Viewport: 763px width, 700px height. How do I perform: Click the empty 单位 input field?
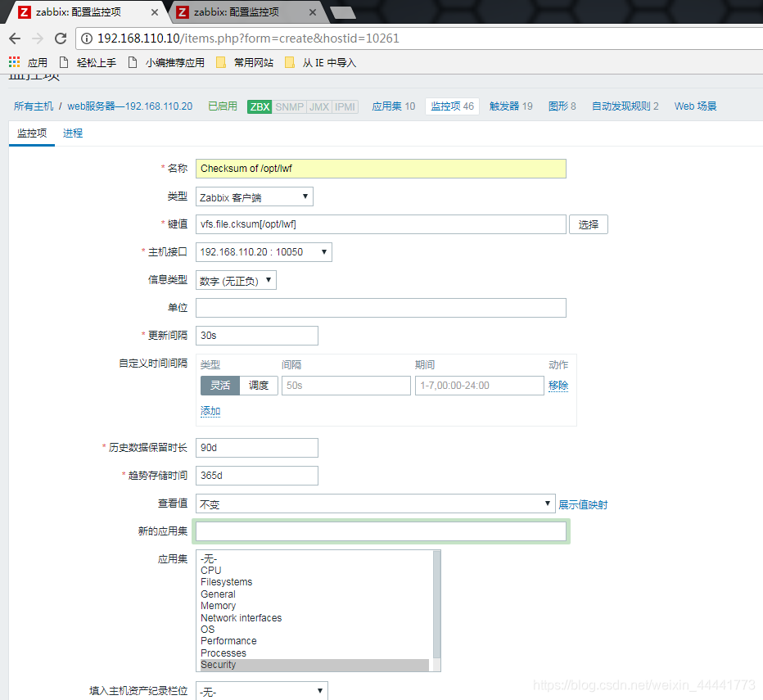point(381,308)
